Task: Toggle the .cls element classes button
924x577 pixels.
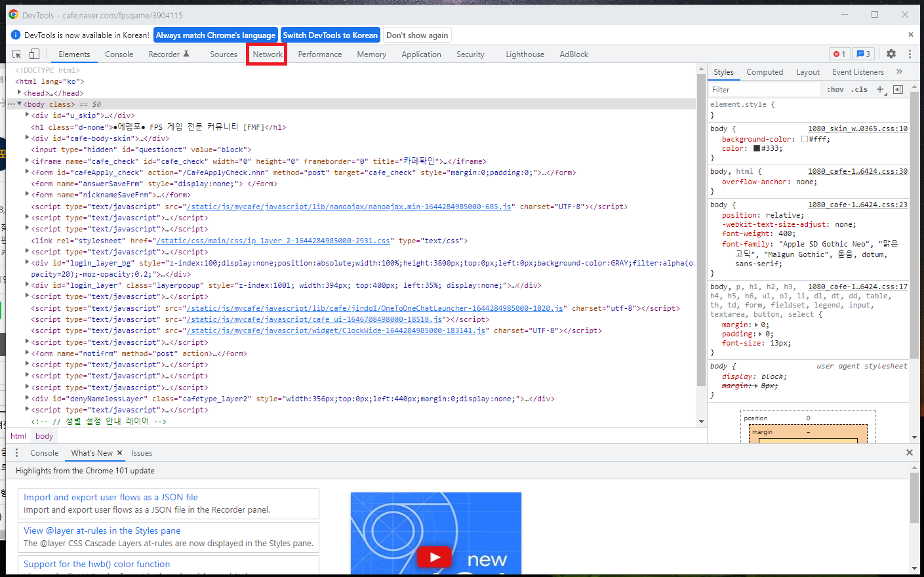Action: pos(859,89)
